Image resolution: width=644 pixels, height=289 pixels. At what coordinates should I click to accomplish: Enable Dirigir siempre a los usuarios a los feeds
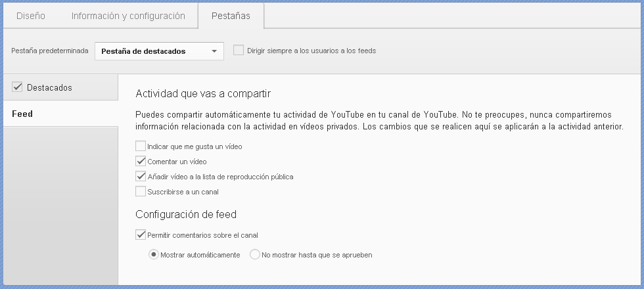point(238,50)
